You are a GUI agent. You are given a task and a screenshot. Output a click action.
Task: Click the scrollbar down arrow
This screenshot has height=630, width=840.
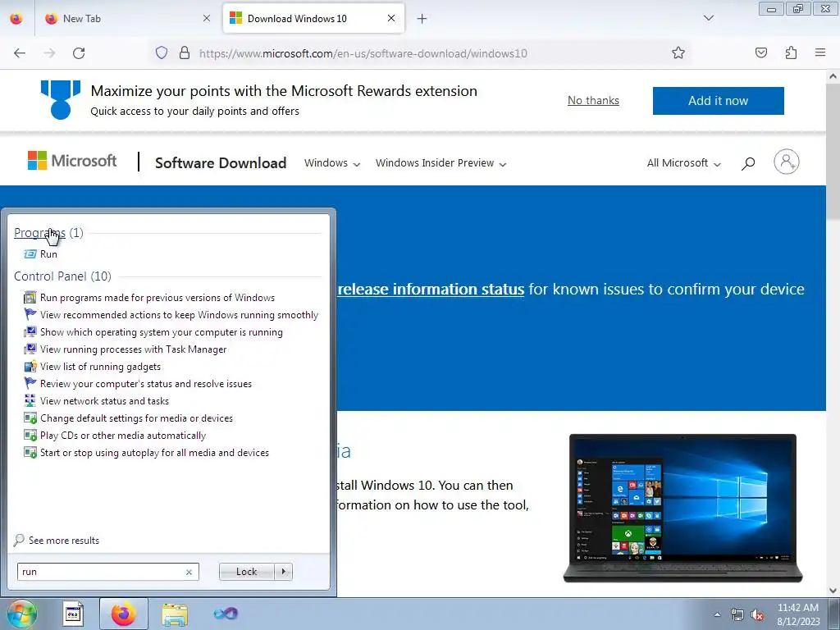tap(833, 591)
